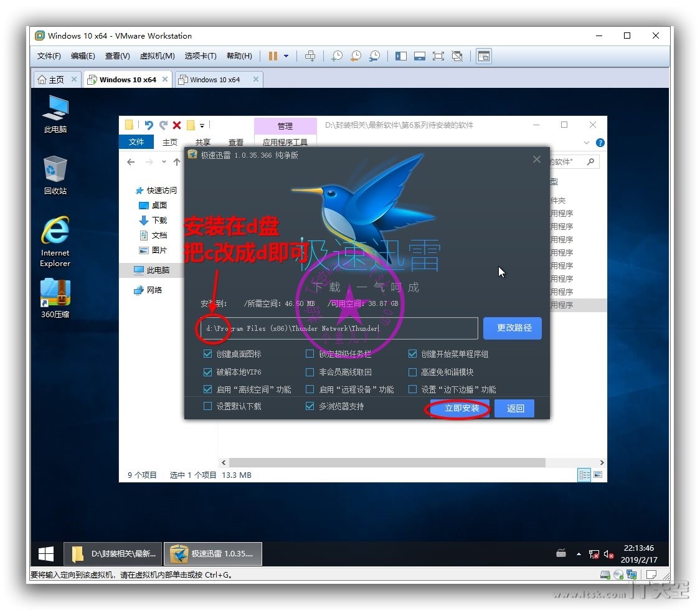The image size is (700, 610).
Task: Close the 主页 tab
Action: point(74,79)
